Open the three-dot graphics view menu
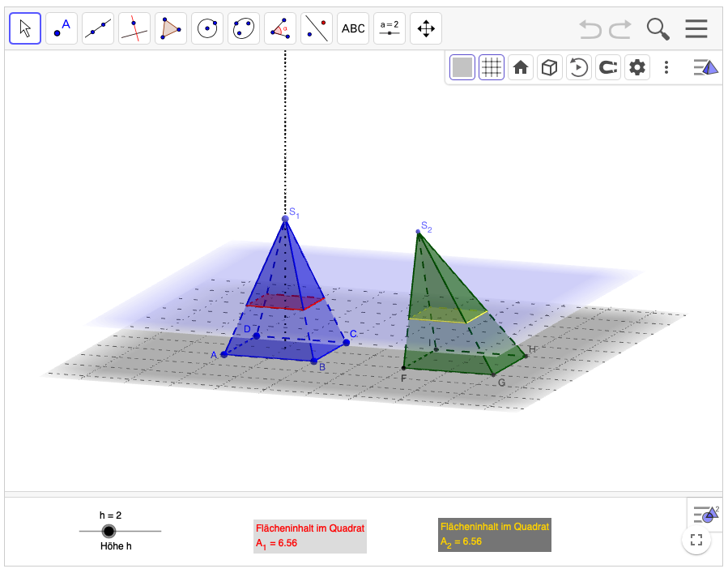 [x=666, y=67]
